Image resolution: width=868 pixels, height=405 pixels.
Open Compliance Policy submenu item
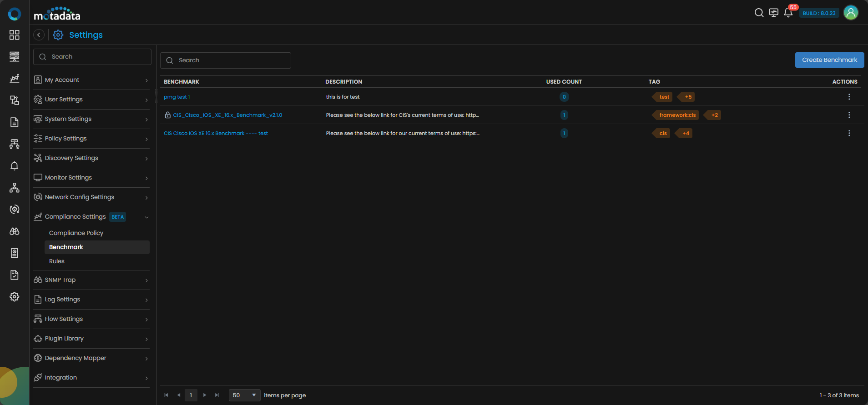point(76,233)
